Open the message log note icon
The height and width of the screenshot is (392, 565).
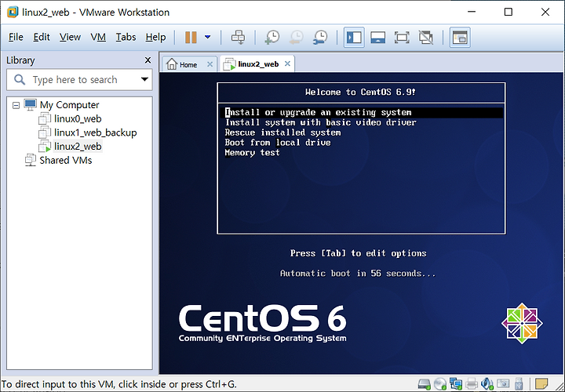[x=541, y=383]
